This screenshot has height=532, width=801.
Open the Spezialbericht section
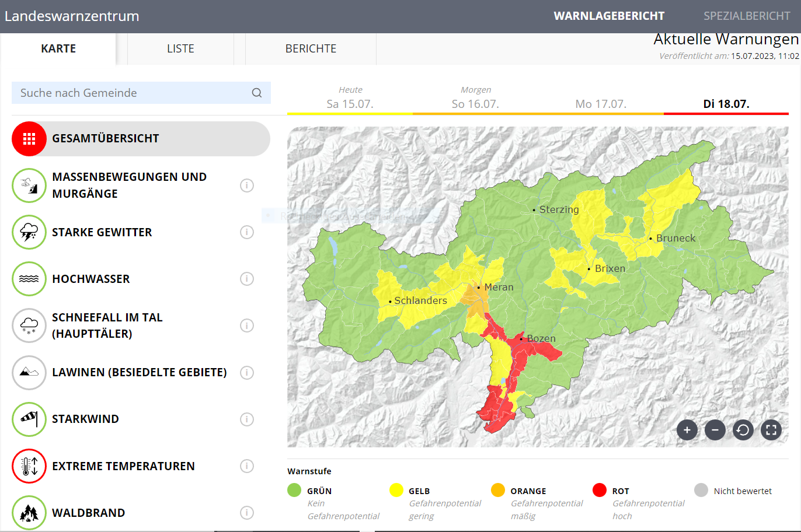pyautogui.click(x=746, y=16)
